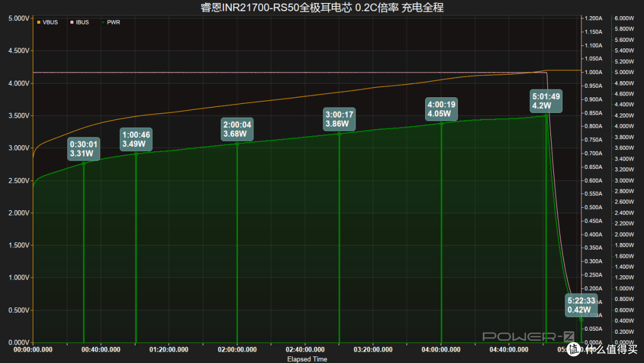Click the green PWR legend swatch

coord(103,22)
